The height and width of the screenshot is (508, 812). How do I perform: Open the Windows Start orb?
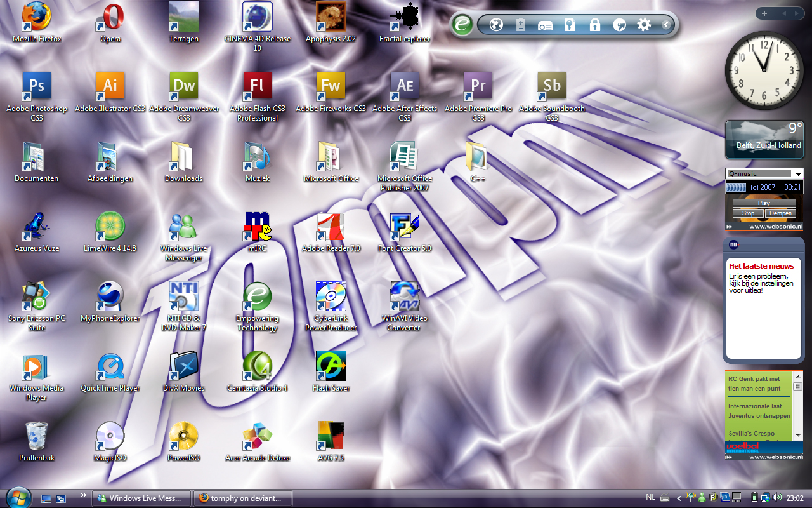(x=18, y=497)
